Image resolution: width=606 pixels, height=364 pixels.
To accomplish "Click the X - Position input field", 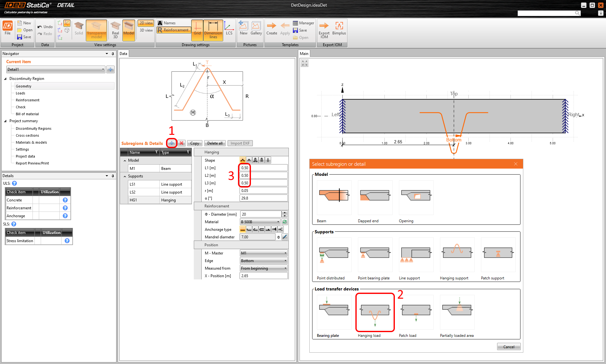I will [264, 276].
